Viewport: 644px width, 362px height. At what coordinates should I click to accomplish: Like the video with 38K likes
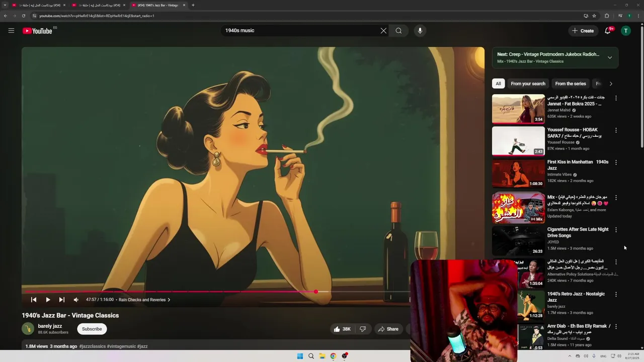point(342,329)
